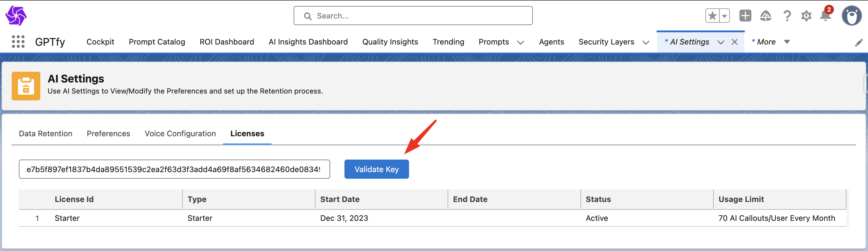View the notifications bell
The width and height of the screenshot is (868, 251).
pos(825,16)
